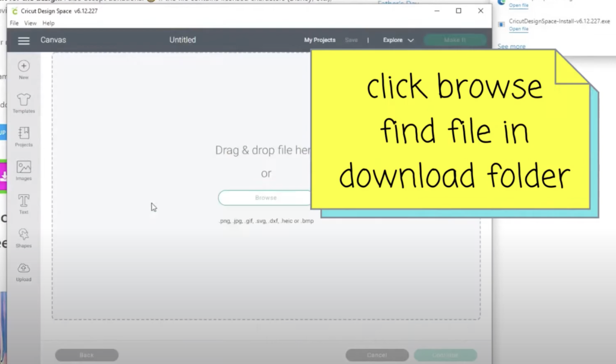Click the Cricut Design Space logo icon
Screen dimensions: 616x364
(x=15, y=11)
